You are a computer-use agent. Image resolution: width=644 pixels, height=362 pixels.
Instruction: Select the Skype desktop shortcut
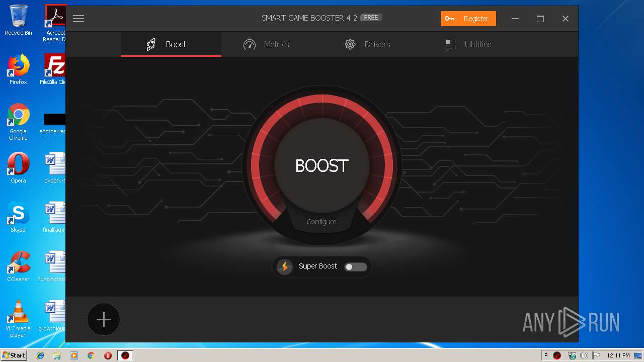(18, 217)
